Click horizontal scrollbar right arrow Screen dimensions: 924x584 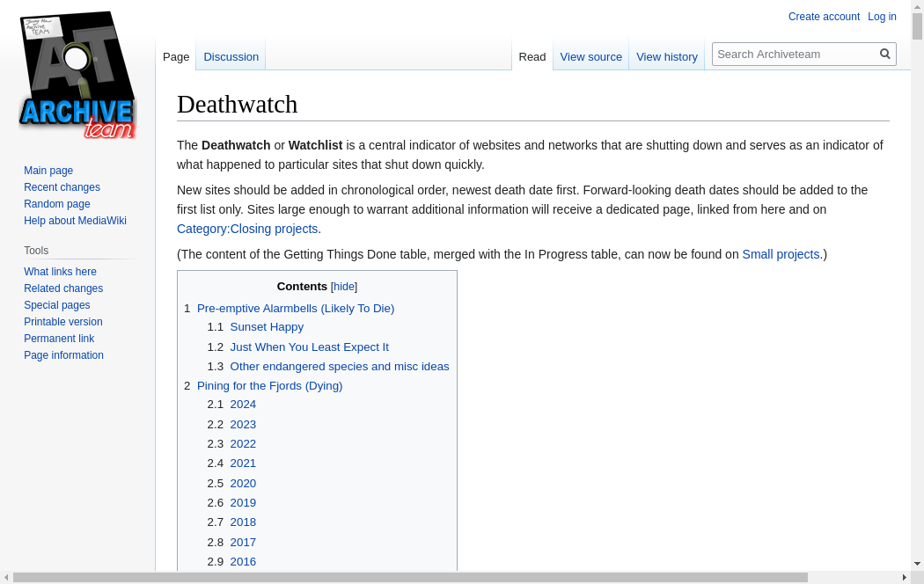tap(904, 578)
